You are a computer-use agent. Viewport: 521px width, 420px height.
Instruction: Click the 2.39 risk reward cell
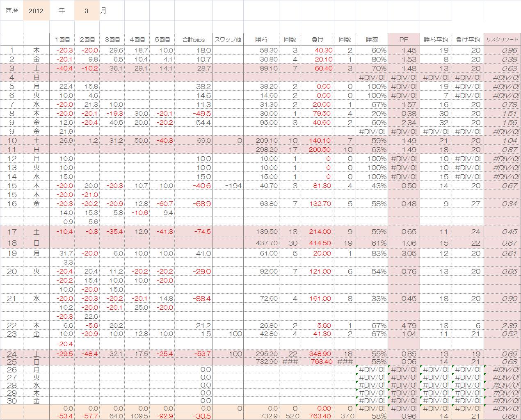502,325
